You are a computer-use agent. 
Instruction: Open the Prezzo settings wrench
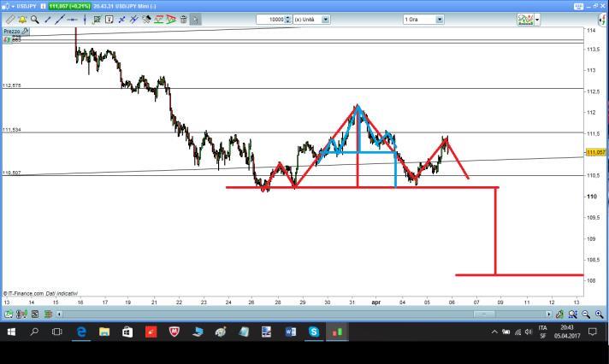pos(25,31)
